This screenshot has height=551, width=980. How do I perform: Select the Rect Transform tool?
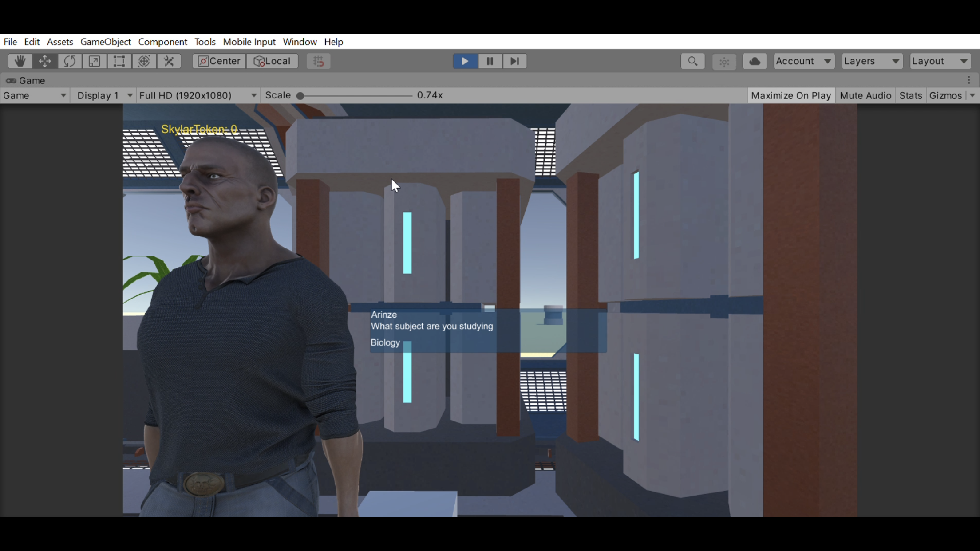tap(119, 61)
